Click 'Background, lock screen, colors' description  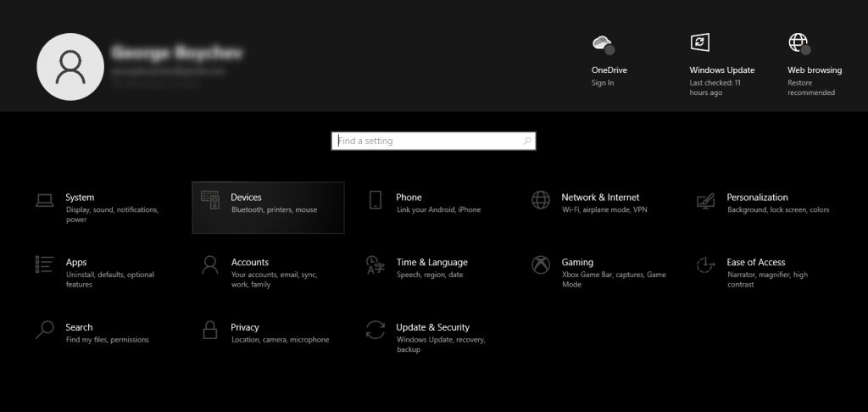(778, 210)
